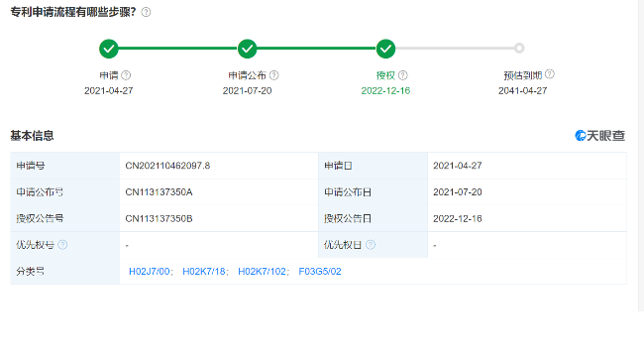Open classification link F03G5/02
This screenshot has width=644, height=363.
pyautogui.click(x=320, y=272)
